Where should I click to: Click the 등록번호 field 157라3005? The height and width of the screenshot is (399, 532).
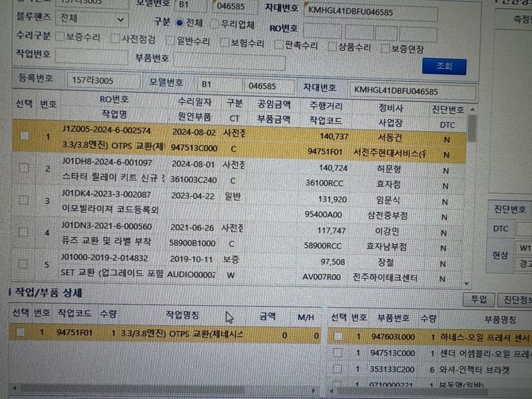103,80
